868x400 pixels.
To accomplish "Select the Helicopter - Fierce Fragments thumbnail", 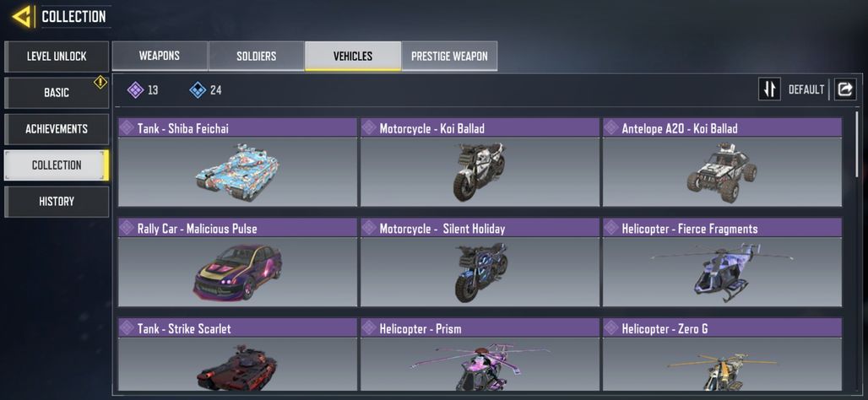I will [722, 273].
